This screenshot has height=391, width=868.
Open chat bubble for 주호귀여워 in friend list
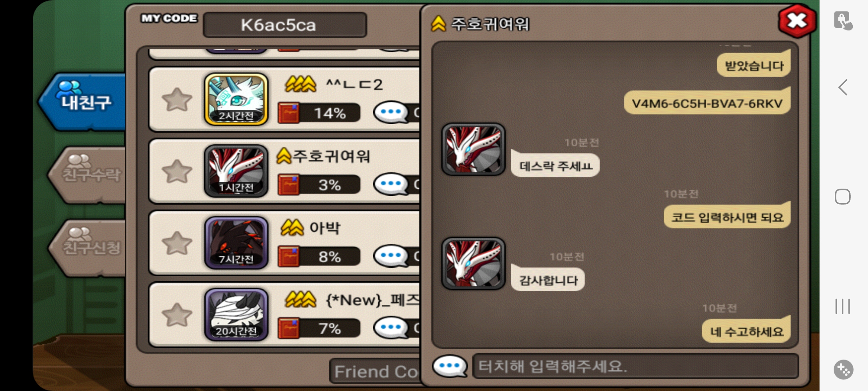click(391, 184)
